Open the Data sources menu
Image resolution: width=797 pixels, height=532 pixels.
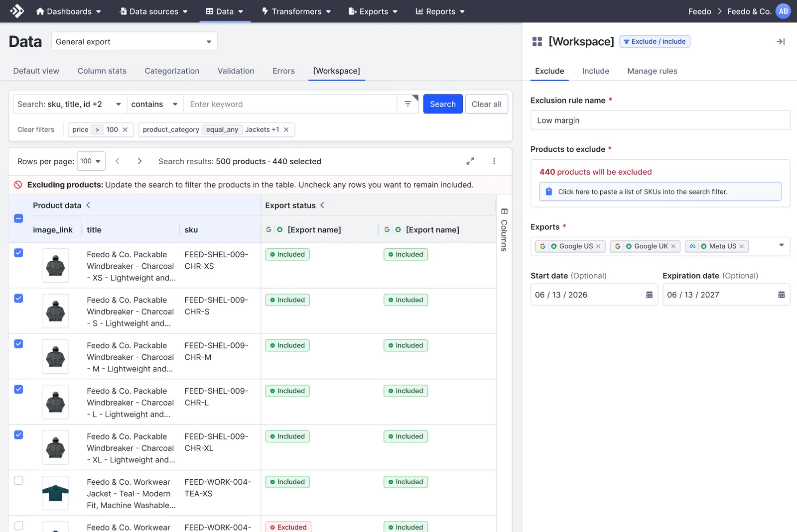click(x=154, y=11)
